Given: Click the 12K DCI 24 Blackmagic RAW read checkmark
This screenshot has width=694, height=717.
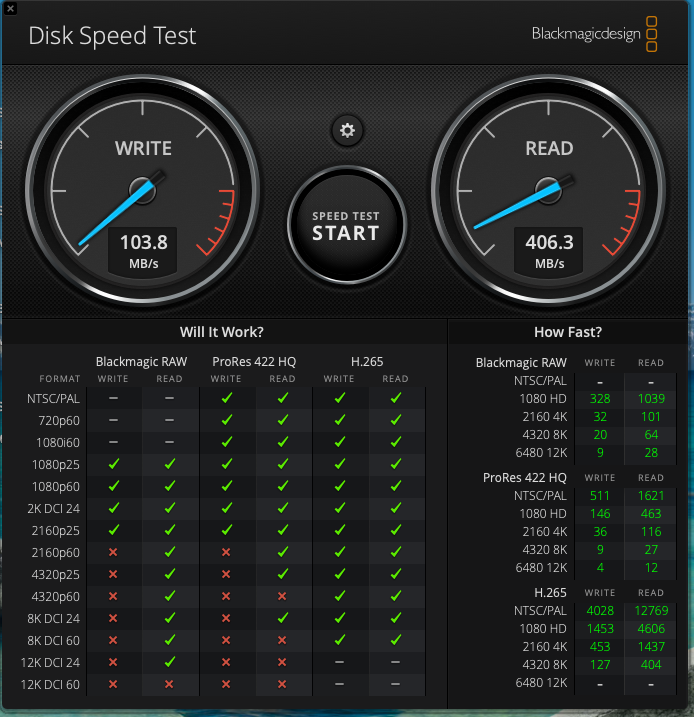Looking at the screenshot, I should (x=170, y=662).
